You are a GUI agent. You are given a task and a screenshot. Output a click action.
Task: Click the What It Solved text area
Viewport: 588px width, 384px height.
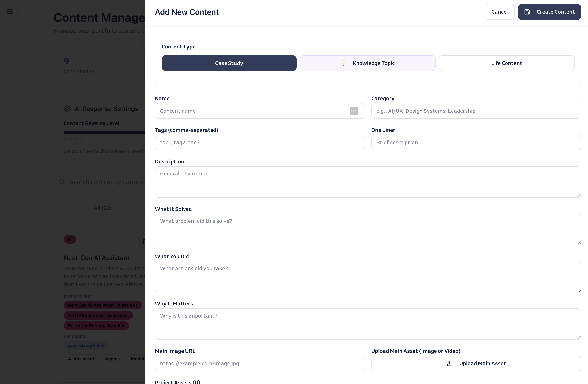(x=368, y=229)
